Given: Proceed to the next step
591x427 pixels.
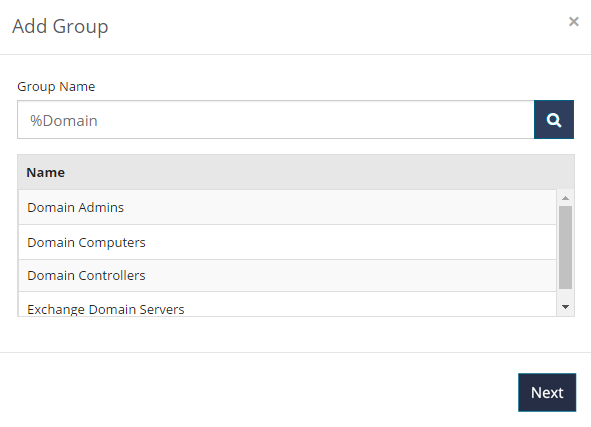Looking at the screenshot, I should 547,392.
